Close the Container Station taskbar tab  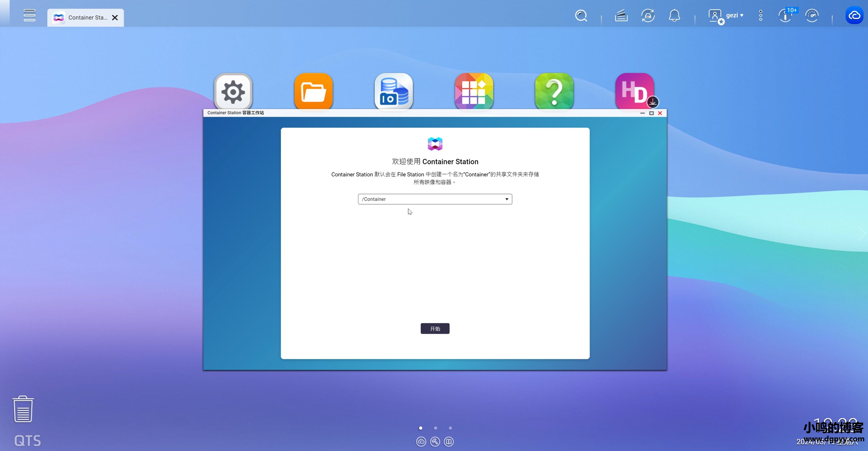[115, 17]
